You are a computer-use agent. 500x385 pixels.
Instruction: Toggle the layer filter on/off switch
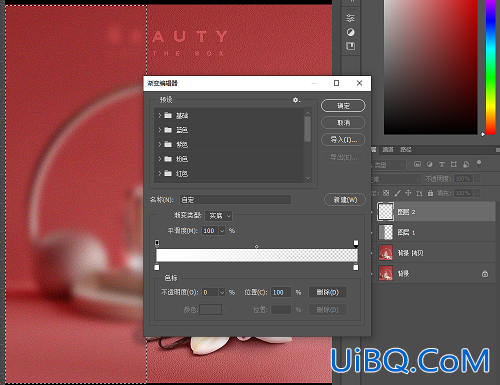479,163
